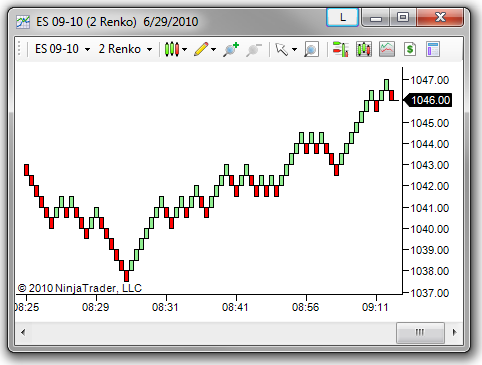Expand the cursor type dropdown arrow
The image size is (482, 365).
[x=294, y=50]
